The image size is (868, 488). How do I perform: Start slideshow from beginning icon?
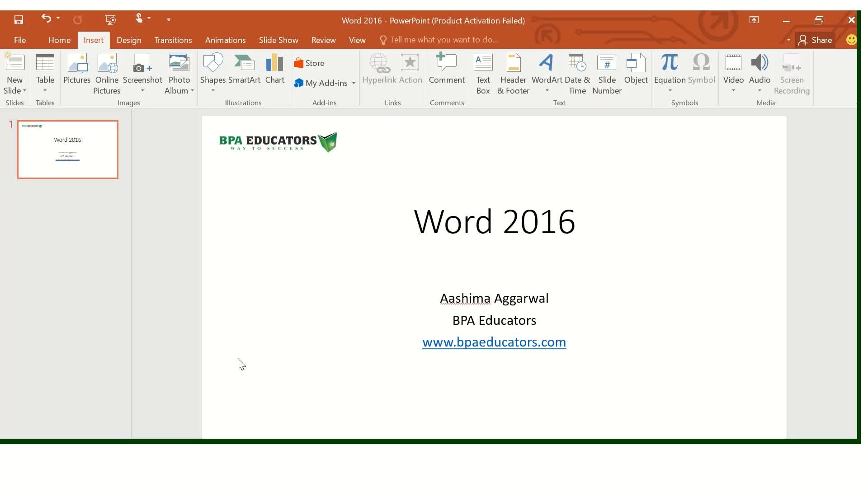pyautogui.click(x=110, y=19)
